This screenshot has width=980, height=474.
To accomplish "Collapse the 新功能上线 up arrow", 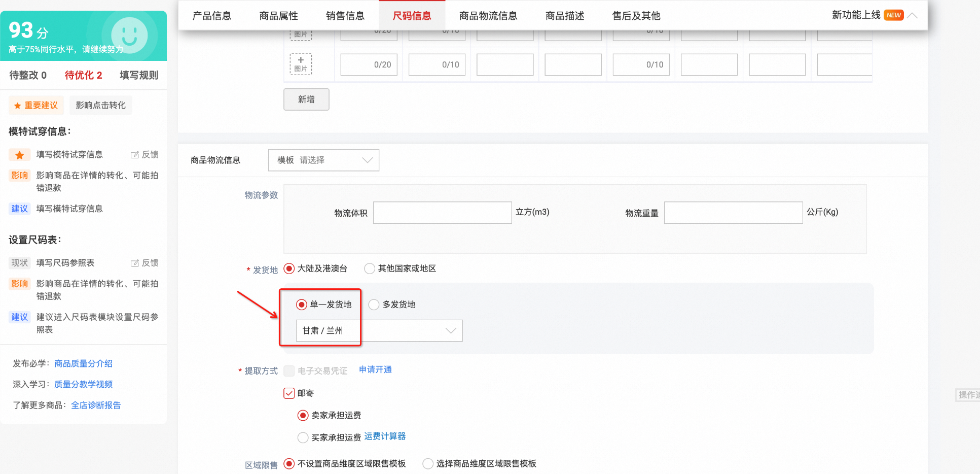I will click(x=912, y=15).
